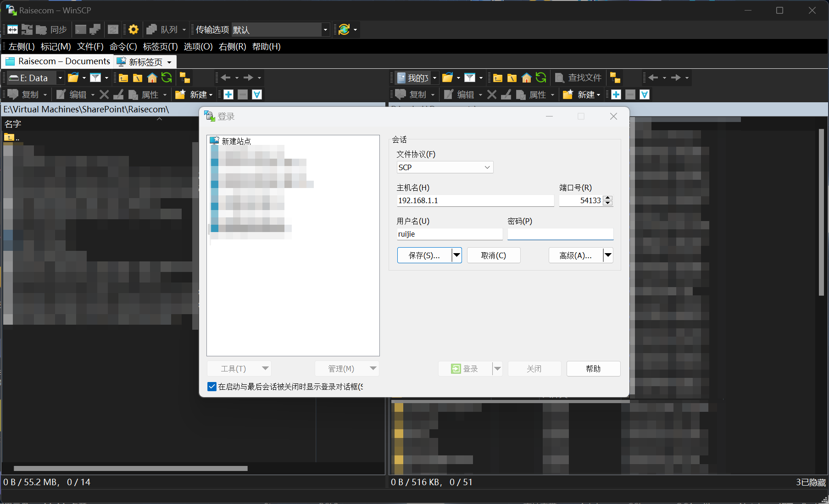Toggle the show login dialog on startup checkbox
The height and width of the screenshot is (504, 829).
point(212,387)
